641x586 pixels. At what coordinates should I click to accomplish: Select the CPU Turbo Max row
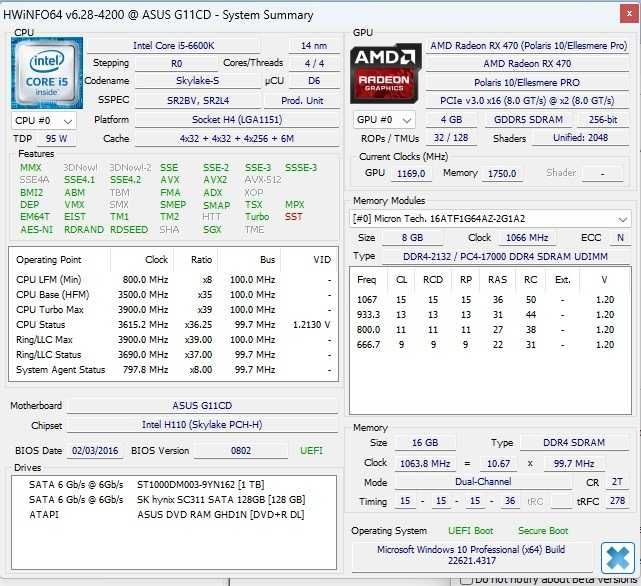pyautogui.click(x=173, y=310)
